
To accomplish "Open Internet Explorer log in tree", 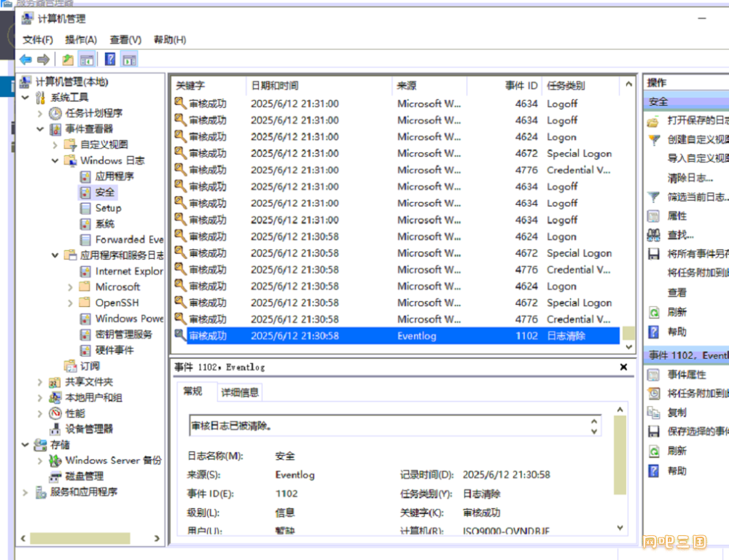I will pyautogui.click(x=129, y=271).
